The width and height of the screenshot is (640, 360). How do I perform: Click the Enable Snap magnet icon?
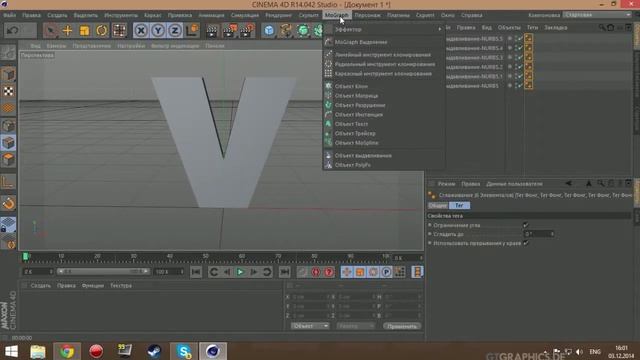click(8, 203)
